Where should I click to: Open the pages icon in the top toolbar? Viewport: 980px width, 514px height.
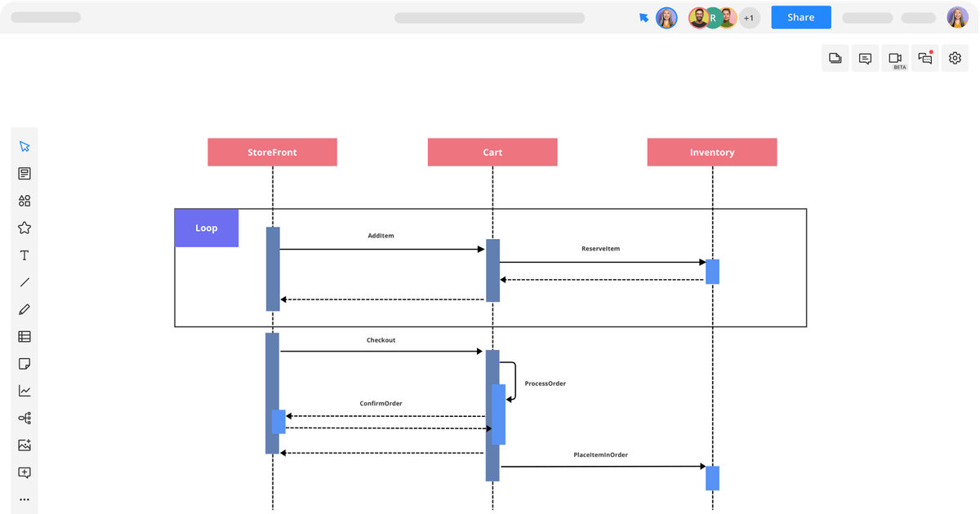[835, 58]
